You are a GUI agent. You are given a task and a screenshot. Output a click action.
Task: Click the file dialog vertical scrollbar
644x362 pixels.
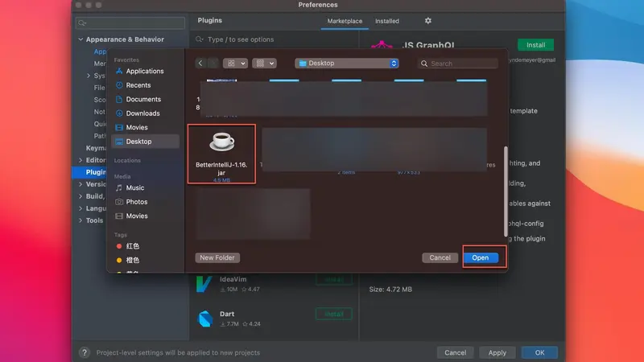tap(506, 191)
